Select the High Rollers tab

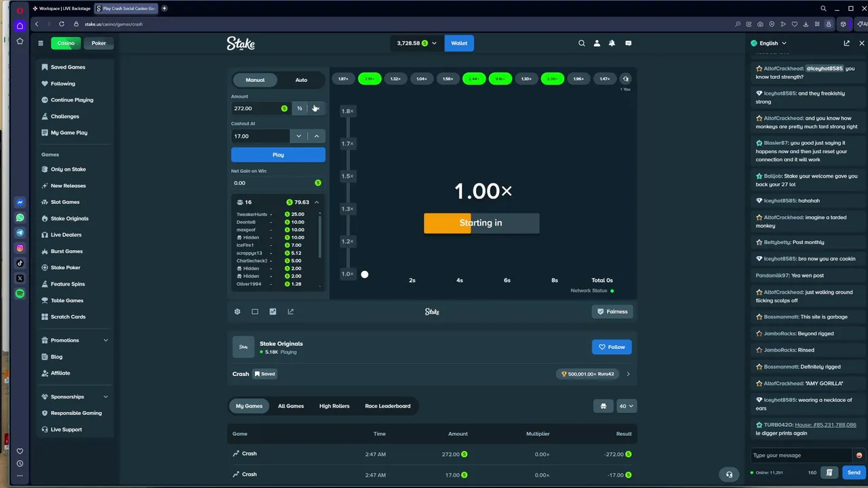(x=334, y=406)
